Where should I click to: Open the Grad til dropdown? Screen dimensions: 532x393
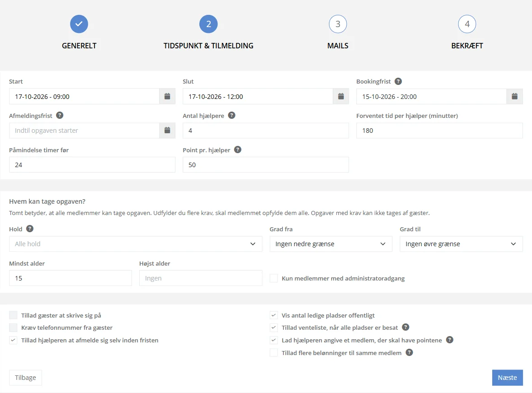click(461, 244)
